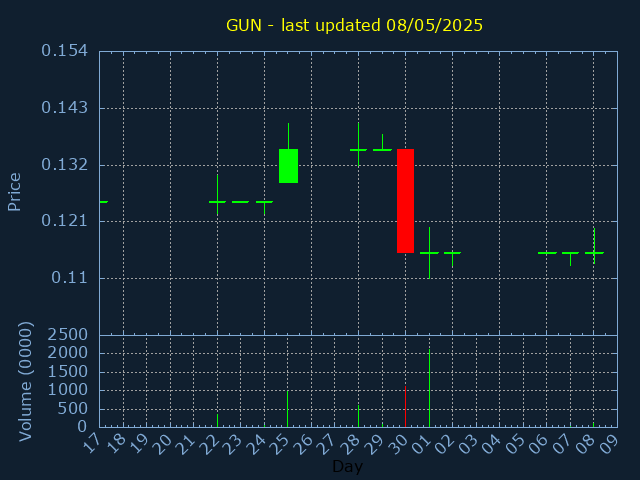Click the chart title GUN last updated 08/05/2025
640x480 pixels.
(354, 26)
